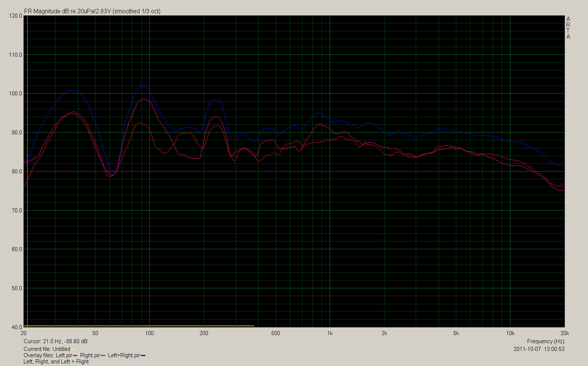Click the 100.0 dB y-axis label
Screen dimensions: 588x366
(15, 94)
